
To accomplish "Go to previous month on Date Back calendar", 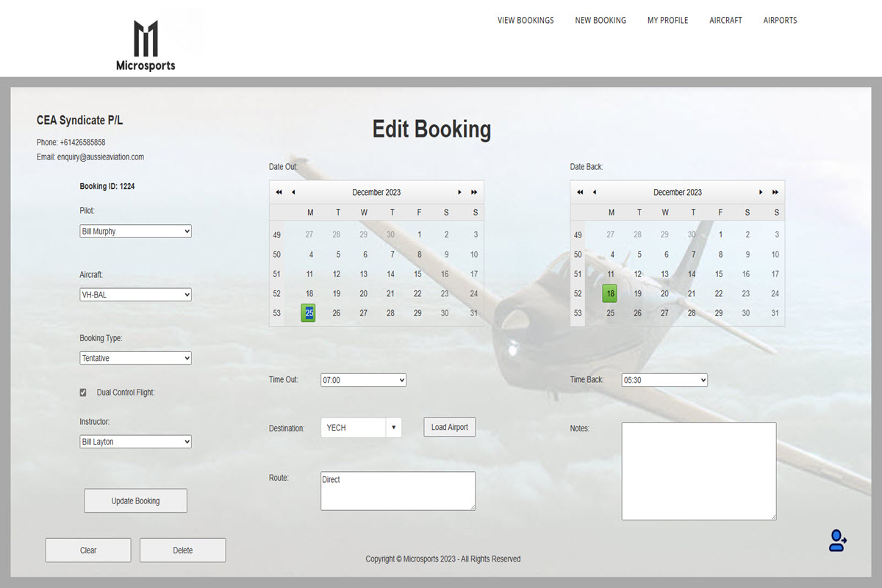I will 593,192.
